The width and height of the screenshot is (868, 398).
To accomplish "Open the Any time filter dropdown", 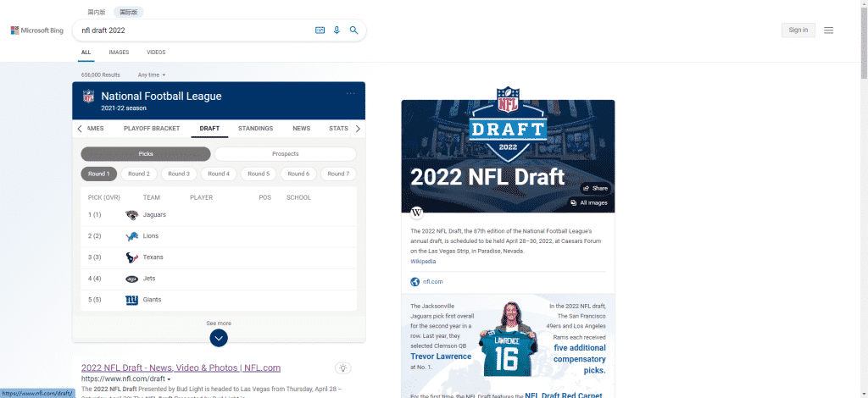I will 152,75.
